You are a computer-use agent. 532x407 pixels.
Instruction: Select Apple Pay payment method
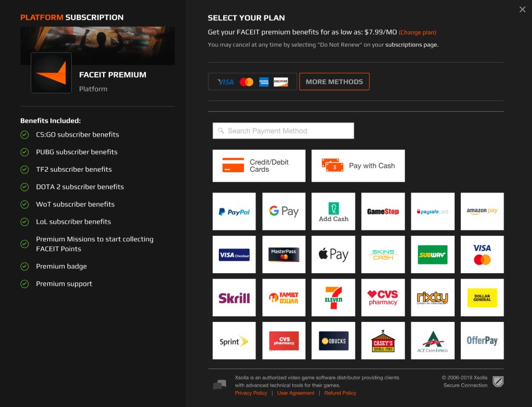333,254
